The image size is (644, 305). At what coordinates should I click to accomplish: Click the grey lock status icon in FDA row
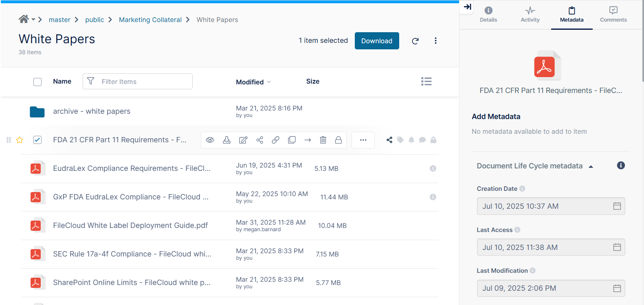click(433, 140)
